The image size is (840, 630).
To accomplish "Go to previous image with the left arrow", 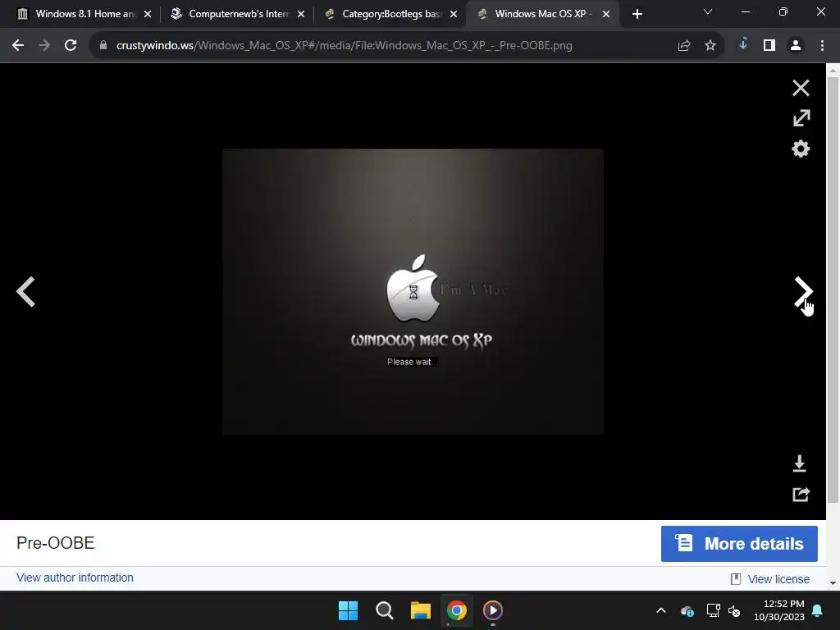I will click(25, 292).
